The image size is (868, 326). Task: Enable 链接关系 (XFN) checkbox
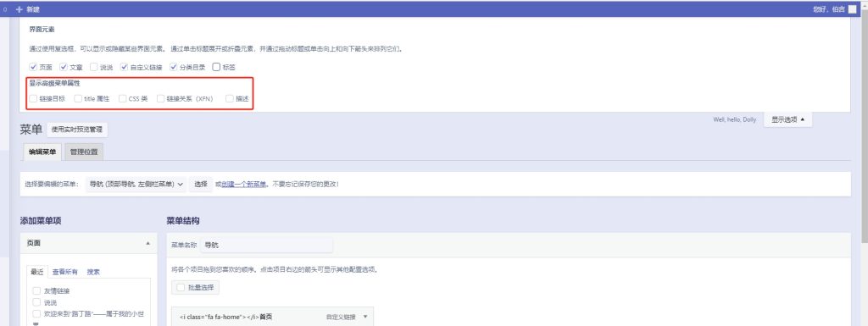(x=160, y=98)
